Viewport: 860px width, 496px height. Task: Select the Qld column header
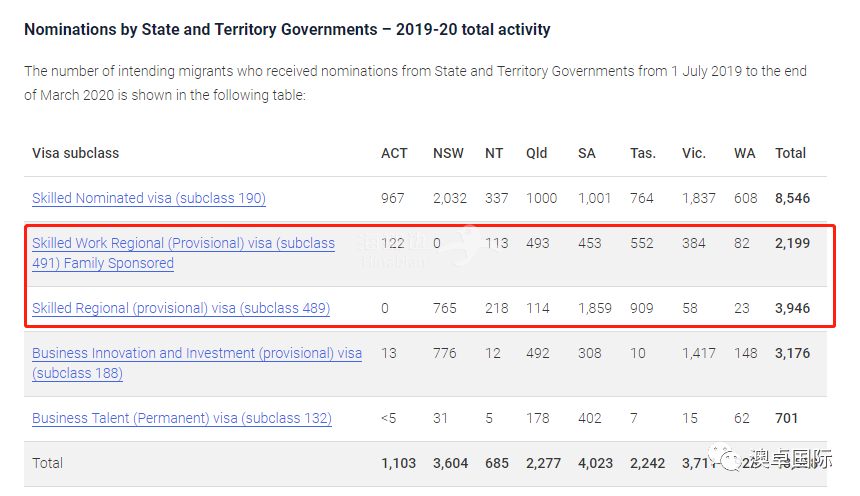[x=537, y=153]
